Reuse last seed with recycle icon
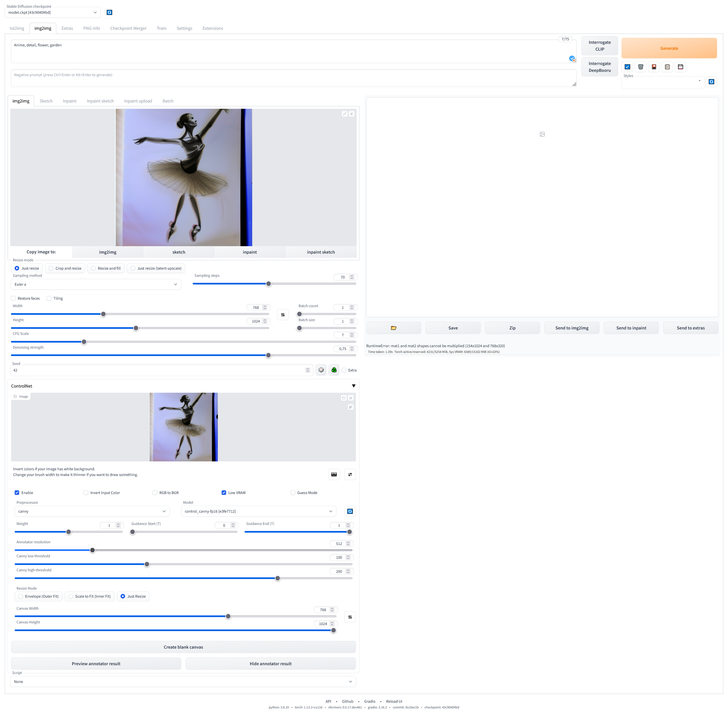The height and width of the screenshot is (717, 728). (334, 370)
